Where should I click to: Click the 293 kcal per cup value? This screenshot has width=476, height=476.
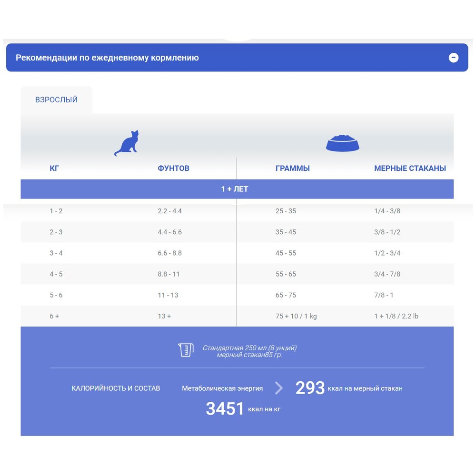[310, 388]
